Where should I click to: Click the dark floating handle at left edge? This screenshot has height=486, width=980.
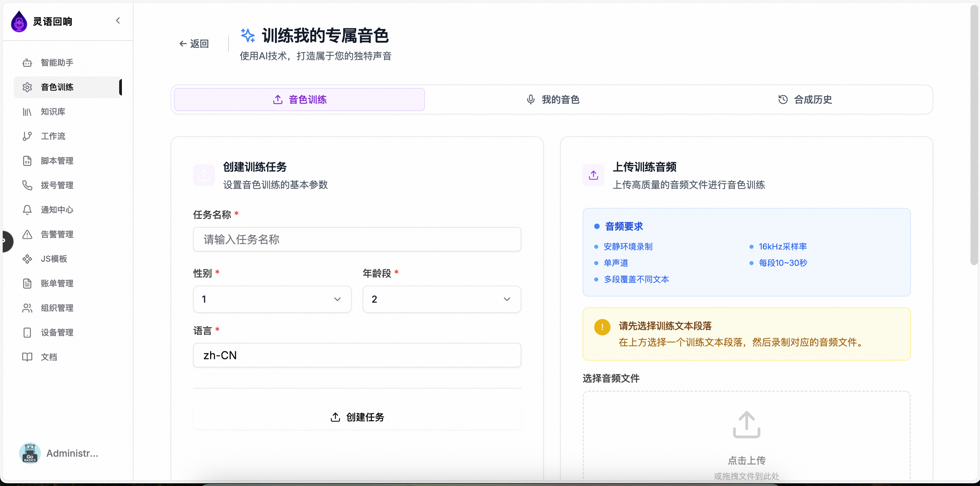(x=7, y=241)
